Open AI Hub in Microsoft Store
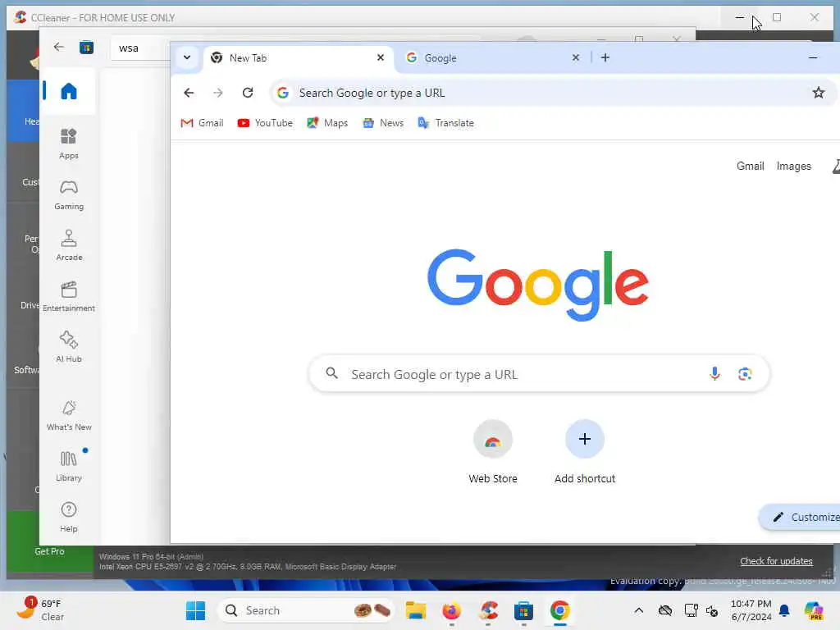Viewport: 840px width, 630px height. [x=69, y=347]
